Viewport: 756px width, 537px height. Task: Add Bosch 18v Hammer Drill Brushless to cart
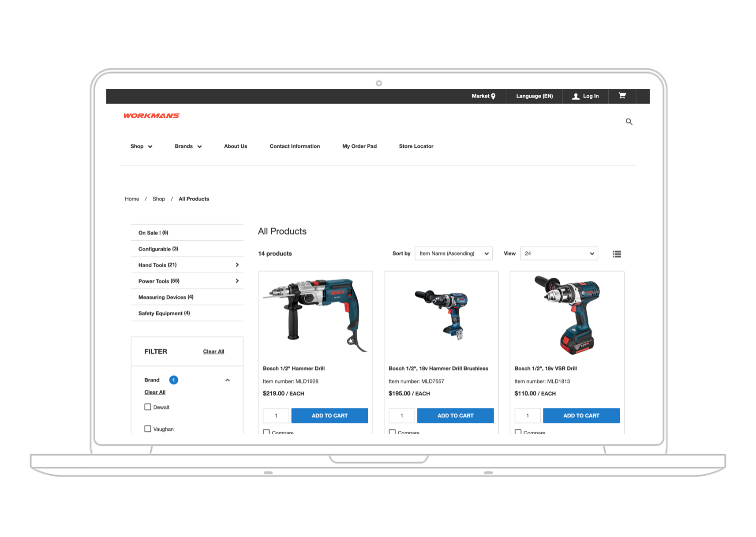tap(455, 416)
